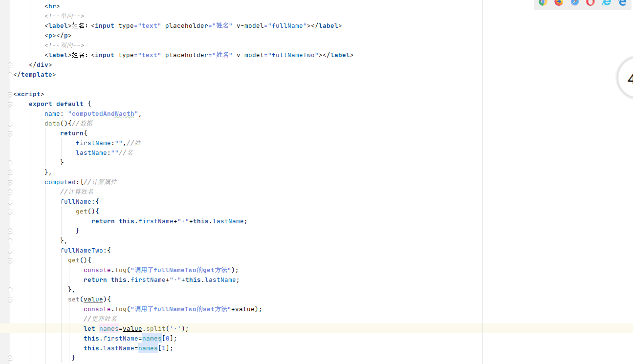Collapse fold marker at </template> line
The height and width of the screenshot is (364, 633).
tap(10, 75)
